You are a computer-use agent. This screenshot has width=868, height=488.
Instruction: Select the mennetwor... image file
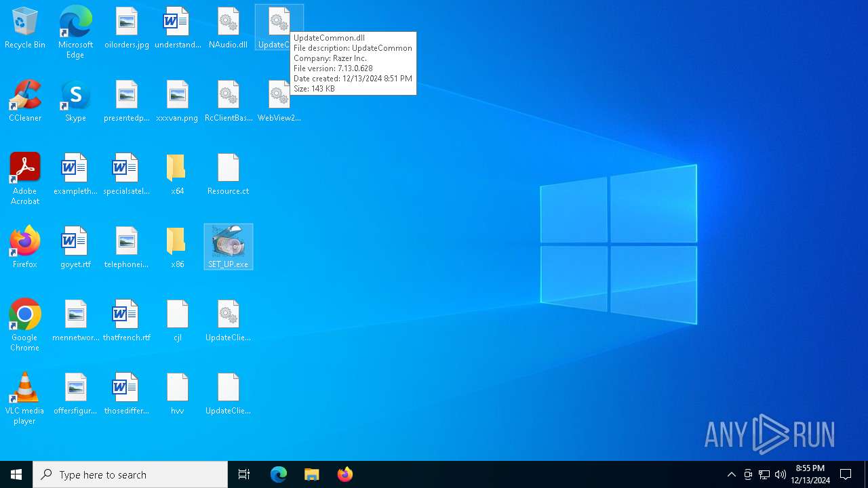[75, 321]
